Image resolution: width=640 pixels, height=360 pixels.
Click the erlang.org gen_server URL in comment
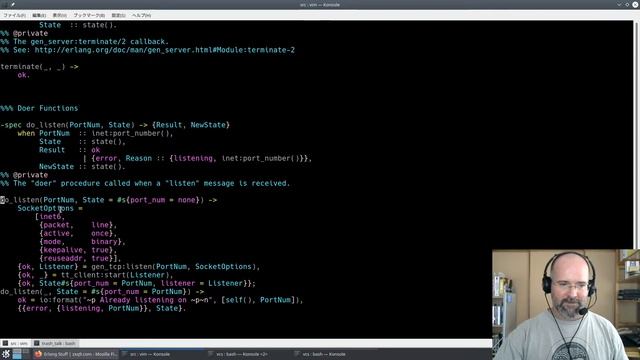coord(164,50)
